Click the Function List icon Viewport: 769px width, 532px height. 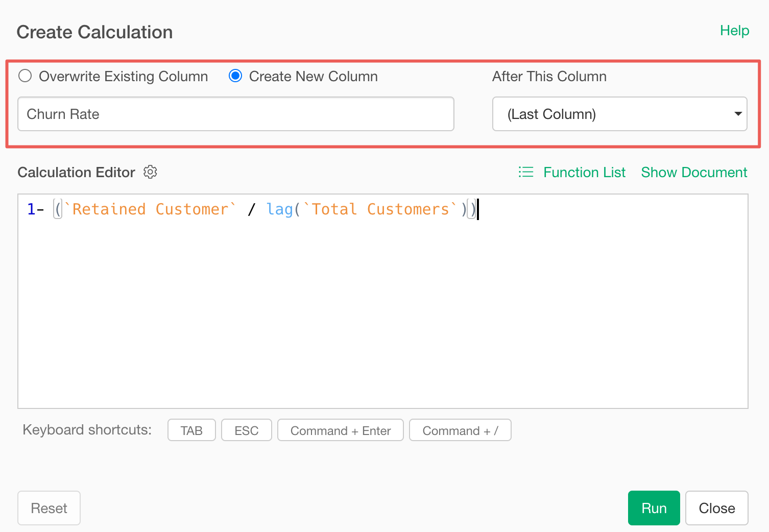pyautogui.click(x=525, y=172)
